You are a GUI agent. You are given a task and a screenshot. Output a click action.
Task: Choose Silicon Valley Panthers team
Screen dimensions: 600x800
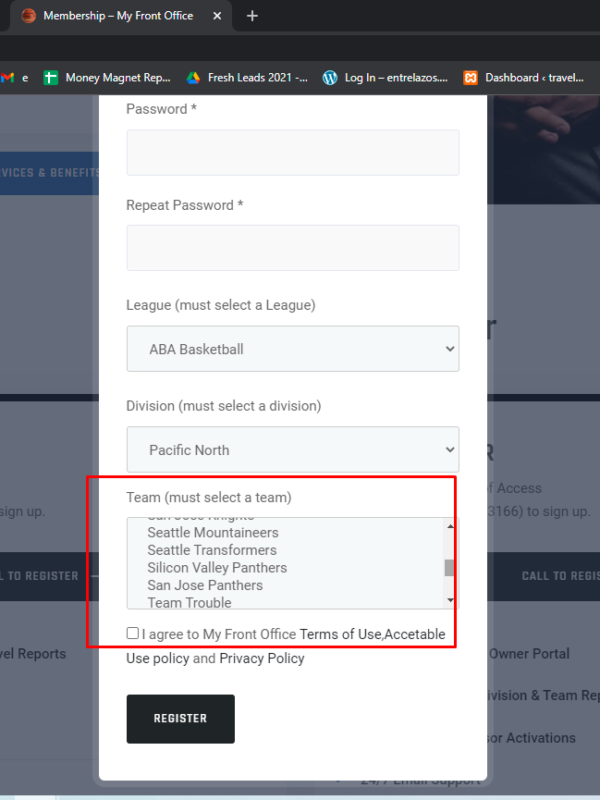coord(217,568)
